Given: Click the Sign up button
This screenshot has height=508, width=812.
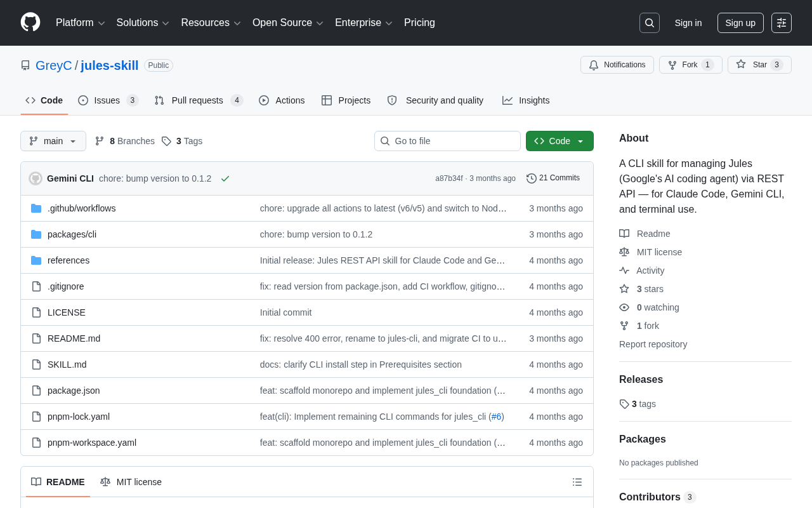Looking at the screenshot, I should (x=740, y=23).
